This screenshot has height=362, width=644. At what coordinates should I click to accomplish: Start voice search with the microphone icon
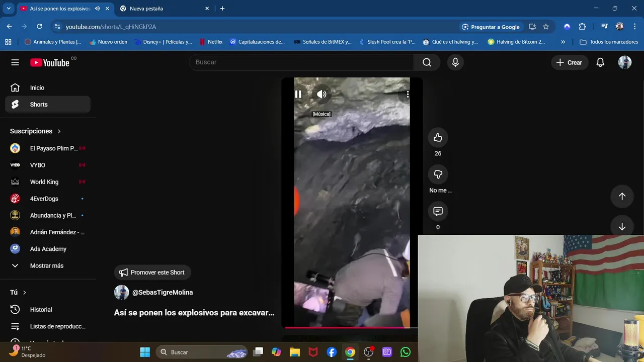[455, 62]
